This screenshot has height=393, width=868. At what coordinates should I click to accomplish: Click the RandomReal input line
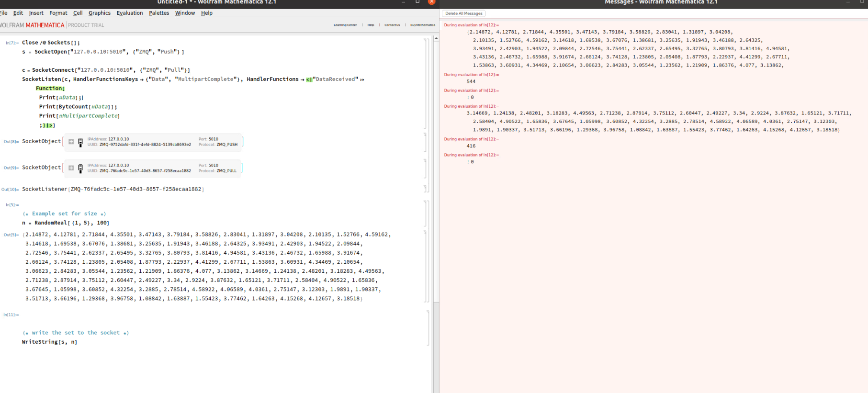(66, 223)
